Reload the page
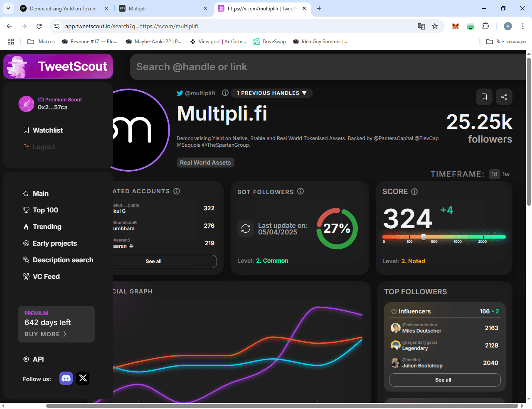 pos(39,26)
